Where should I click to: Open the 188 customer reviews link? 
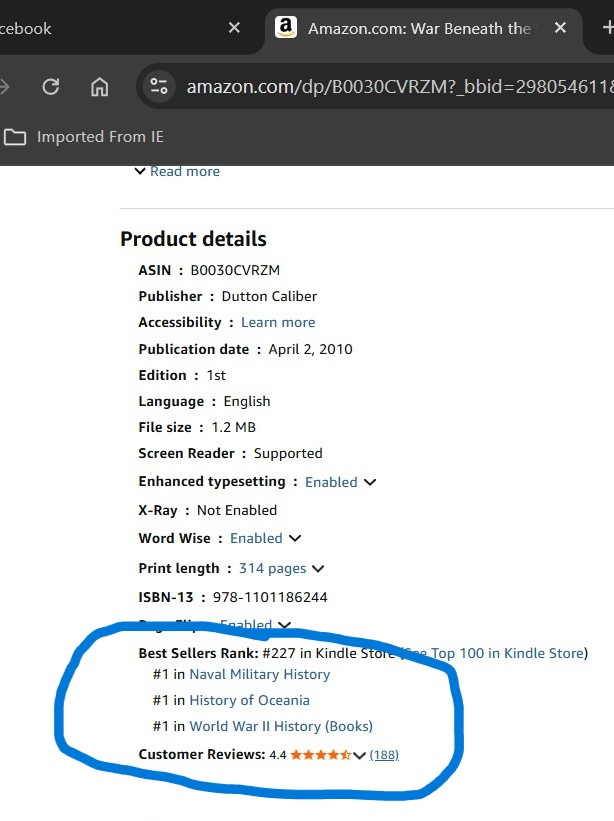click(x=384, y=754)
